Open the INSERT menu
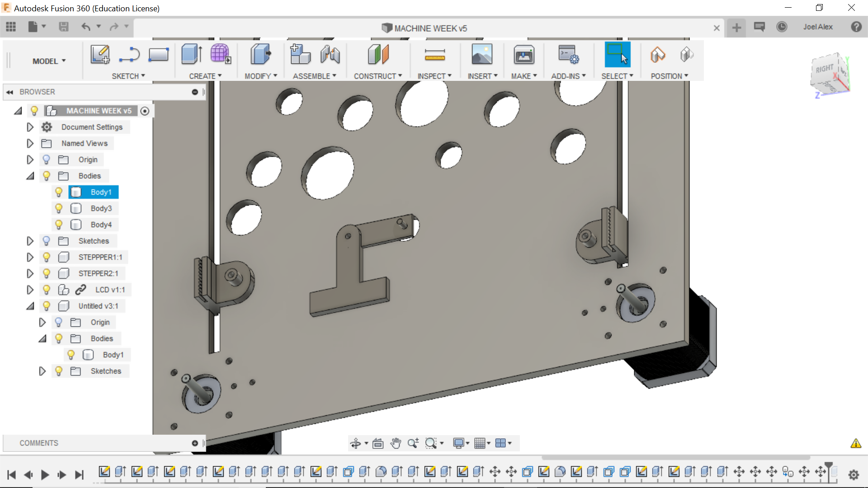Image resolution: width=868 pixels, height=488 pixels. (x=482, y=76)
